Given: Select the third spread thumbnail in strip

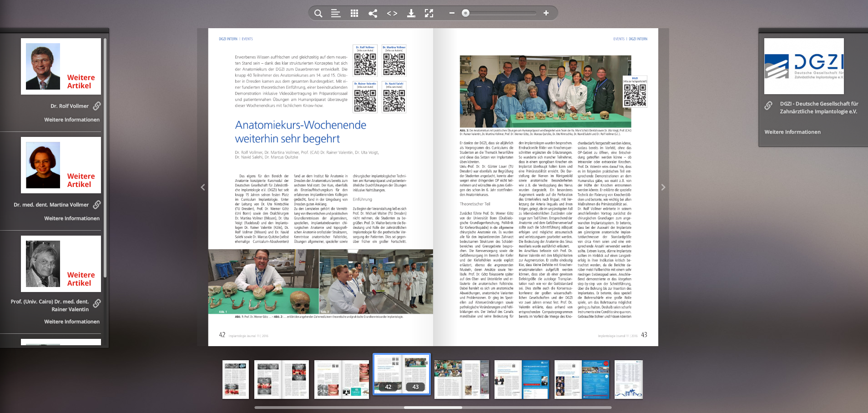Looking at the screenshot, I should [x=342, y=380].
